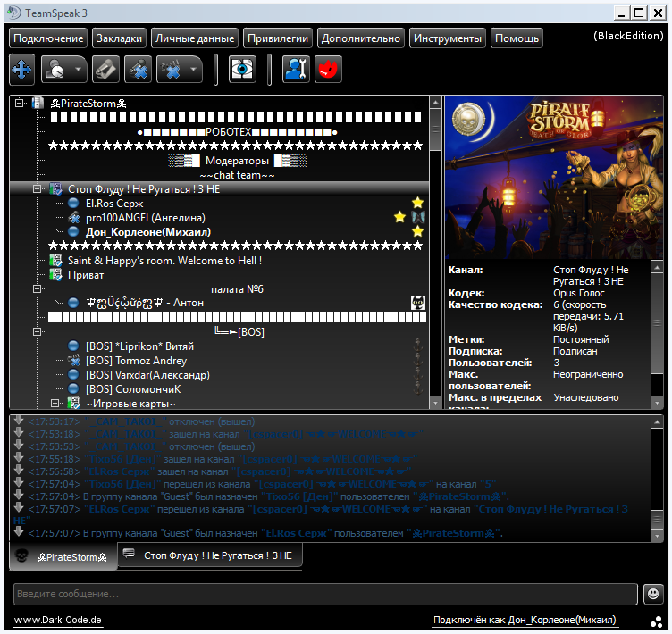Open the mute speakers dropdown arrow
672x634 pixels.
pos(194,69)
